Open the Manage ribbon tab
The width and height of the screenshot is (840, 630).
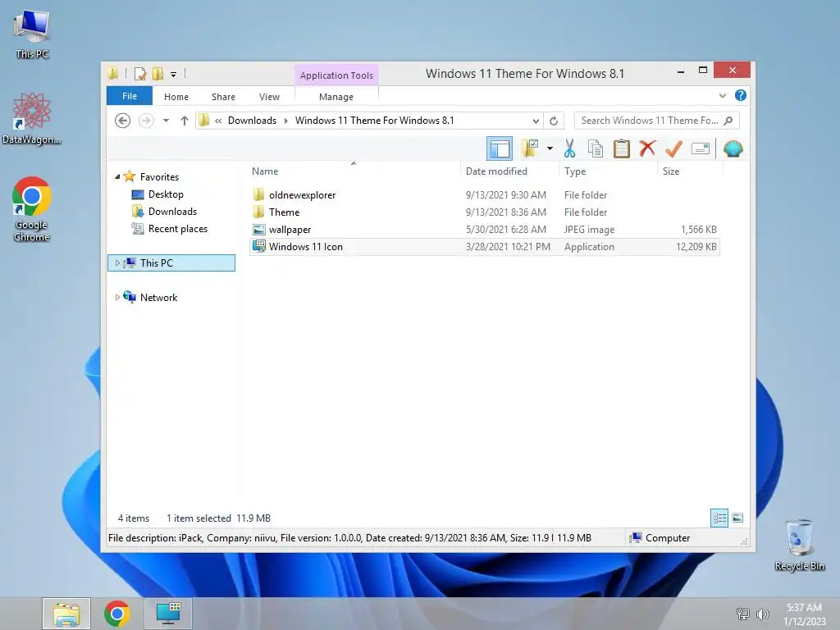[x=336, y=97]
